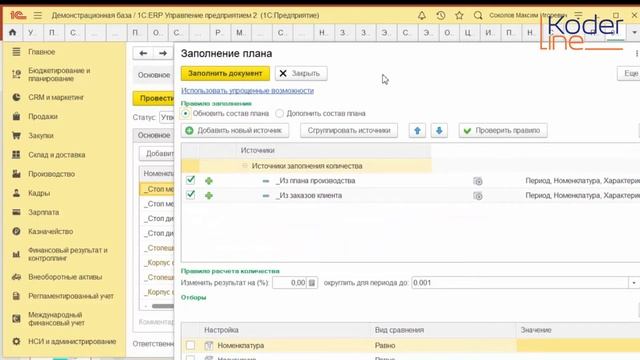The height and width of the screenshot is (360, 640).
Task: Enable Номенклатура filter checkbox
Action: (191, 345)
